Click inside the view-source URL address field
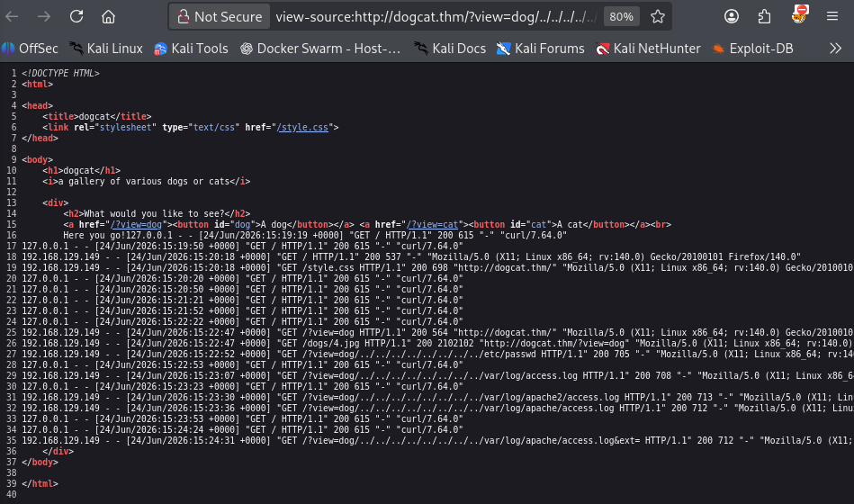This screenshot has height=504, width=854. pos(436,17)
